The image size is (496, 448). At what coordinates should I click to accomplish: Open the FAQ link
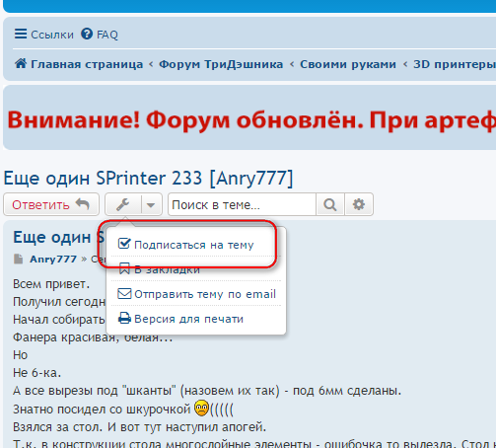coord(107,35)
